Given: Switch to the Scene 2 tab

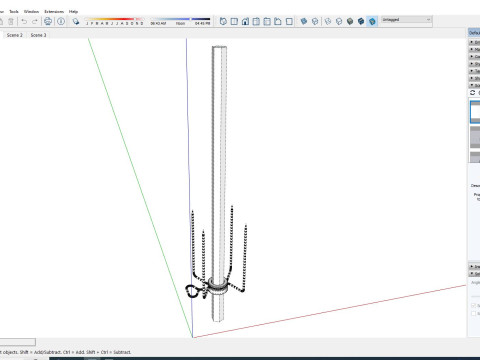Looking at the screenshot, I should pyautogui.click(x=15, y=35).
